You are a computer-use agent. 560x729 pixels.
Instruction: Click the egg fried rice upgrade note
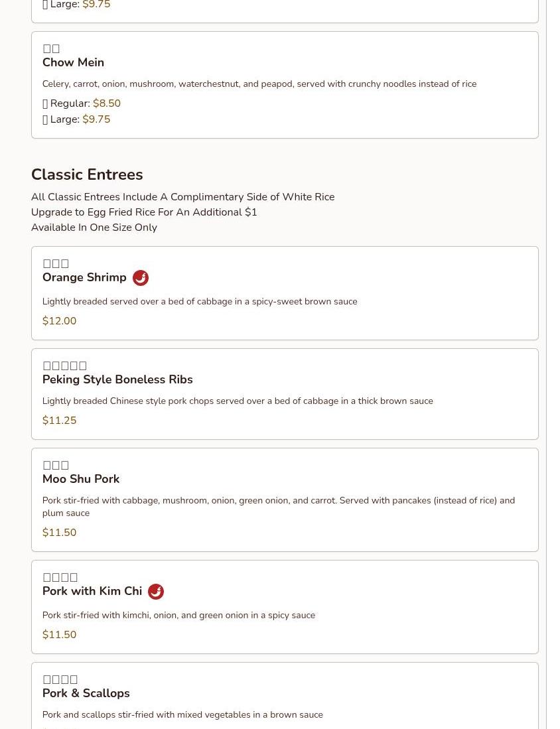tap(144, 212)
